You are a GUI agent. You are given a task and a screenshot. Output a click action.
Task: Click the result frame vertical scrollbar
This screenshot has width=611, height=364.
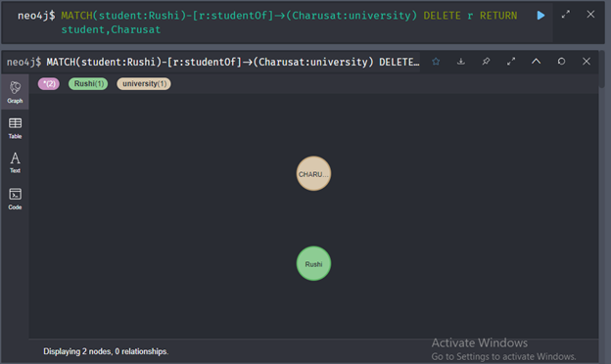[x=602, y=68]
